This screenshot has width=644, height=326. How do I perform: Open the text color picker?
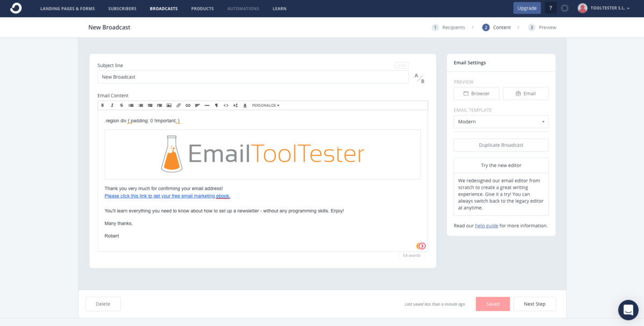click(x=245, y=106)
